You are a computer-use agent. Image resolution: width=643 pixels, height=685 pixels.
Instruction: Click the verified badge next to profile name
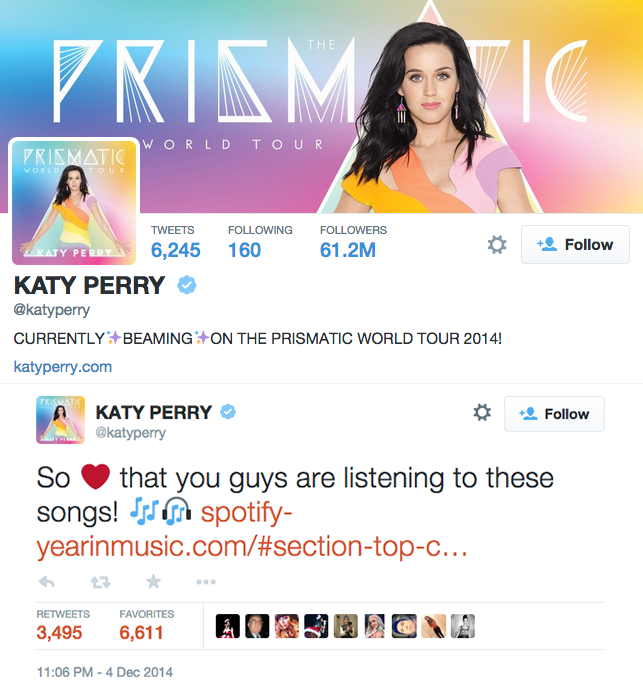pyautogui.click(x=187, y=285)
